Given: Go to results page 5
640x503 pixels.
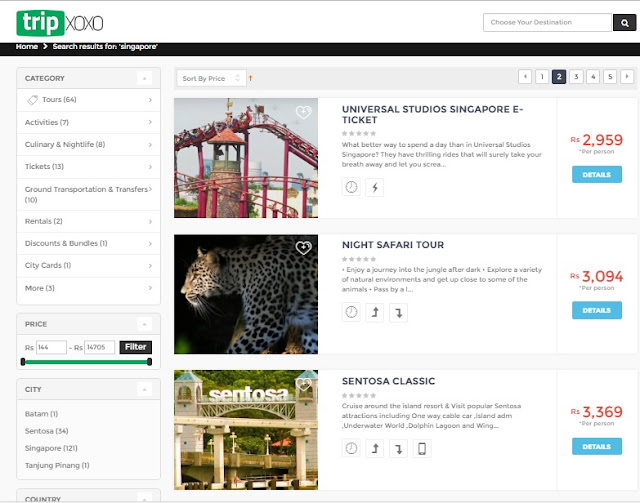Looking at the screenshot, I should click(610, 76).
